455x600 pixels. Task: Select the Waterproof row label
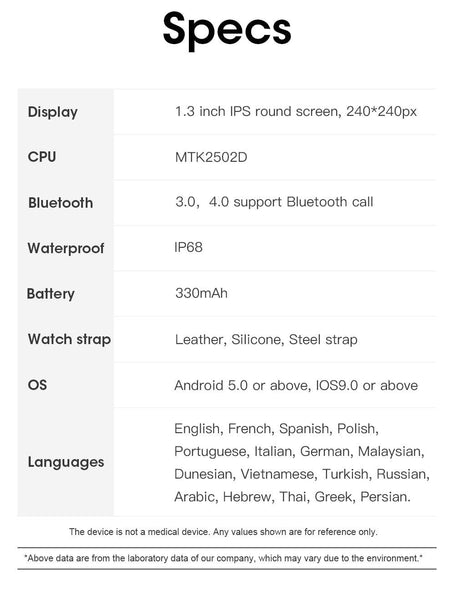[66, 248]
